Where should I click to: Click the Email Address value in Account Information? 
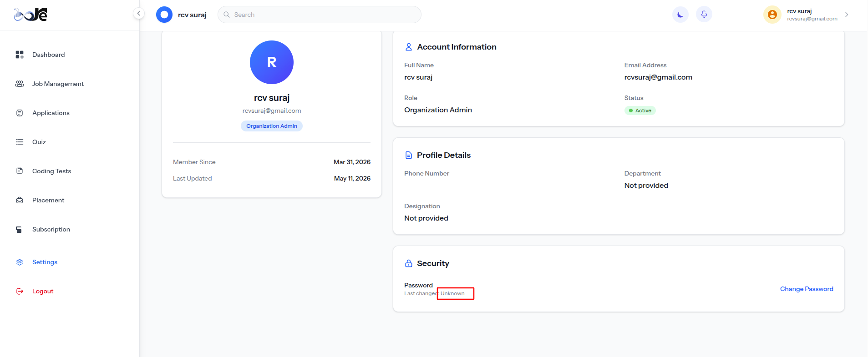point(658,77)
